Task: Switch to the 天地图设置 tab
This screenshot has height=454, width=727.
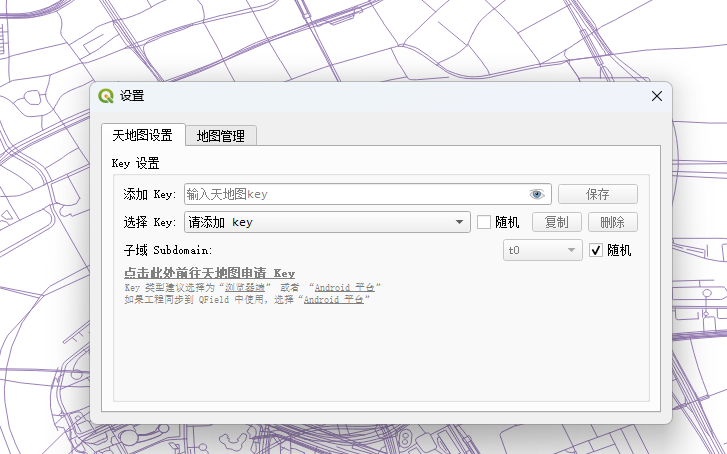Action: point(142,135)
